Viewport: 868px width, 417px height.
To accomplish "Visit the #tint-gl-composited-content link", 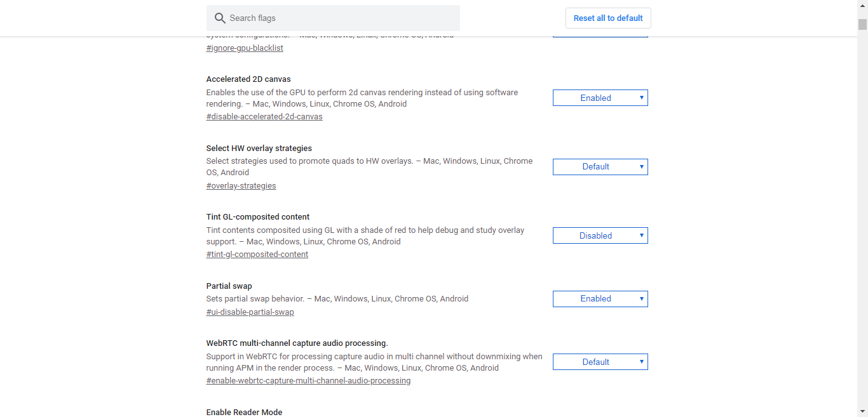I will (x=257, y=255).
